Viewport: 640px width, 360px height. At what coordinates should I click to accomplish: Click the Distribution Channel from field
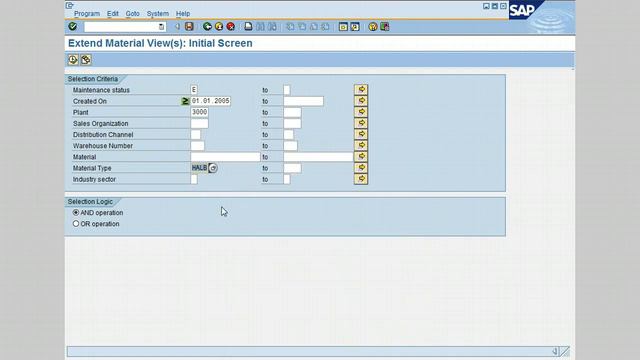point(196,135)
